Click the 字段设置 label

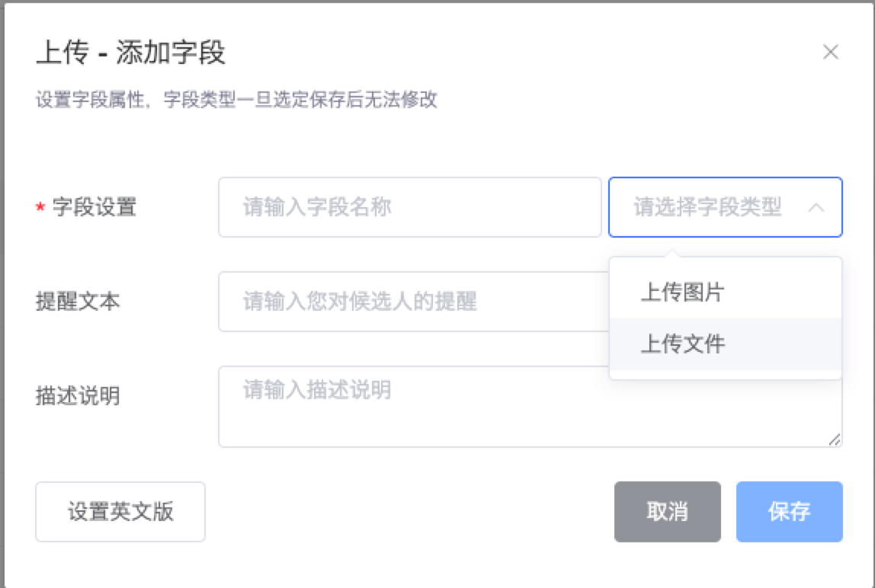click(94, 207)
